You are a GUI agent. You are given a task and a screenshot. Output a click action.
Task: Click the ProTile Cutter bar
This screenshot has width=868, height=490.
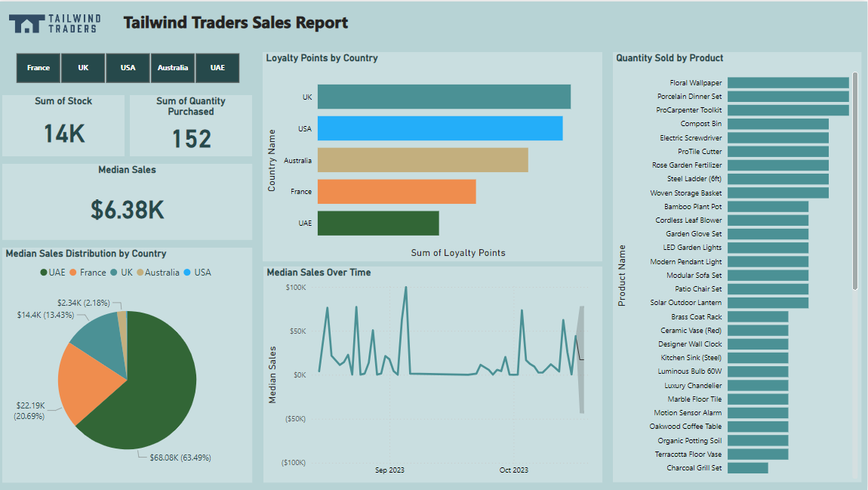[778, 151]
